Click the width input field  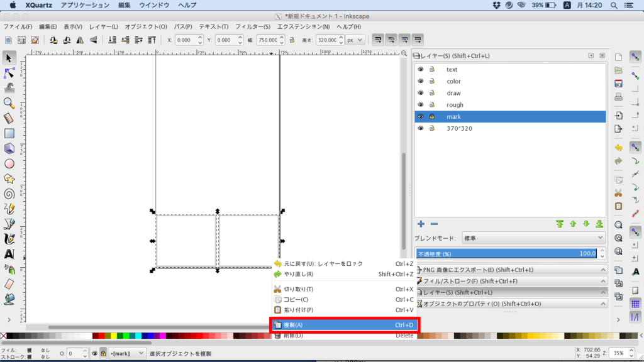pyautogui.click(x=267, y=40)
